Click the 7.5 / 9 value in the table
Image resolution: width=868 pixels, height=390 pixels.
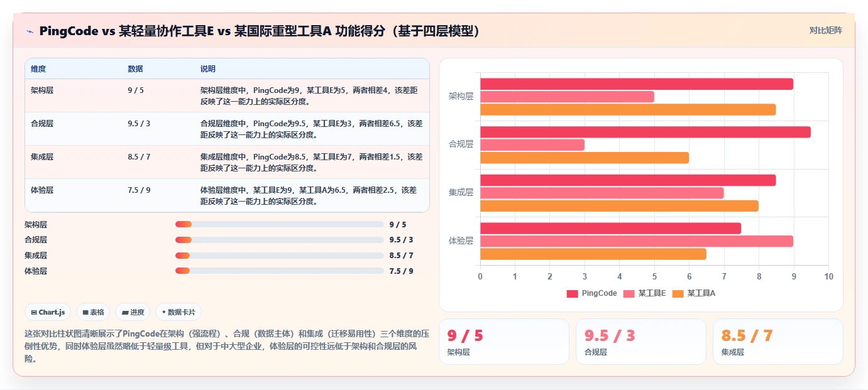(139, 190)
